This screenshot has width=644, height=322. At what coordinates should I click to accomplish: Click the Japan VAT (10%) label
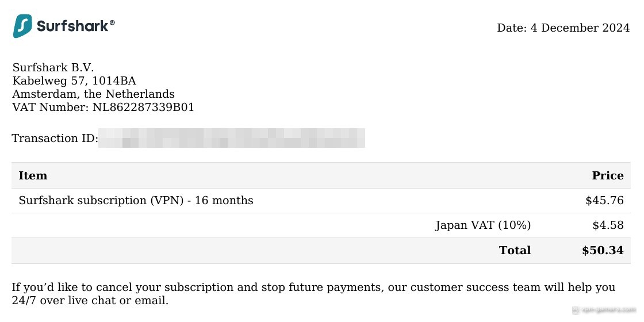point(483,225)
